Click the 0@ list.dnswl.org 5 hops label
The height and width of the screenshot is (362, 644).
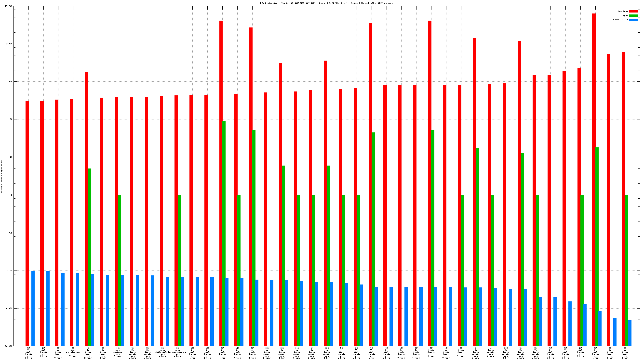tap(461, 352)
